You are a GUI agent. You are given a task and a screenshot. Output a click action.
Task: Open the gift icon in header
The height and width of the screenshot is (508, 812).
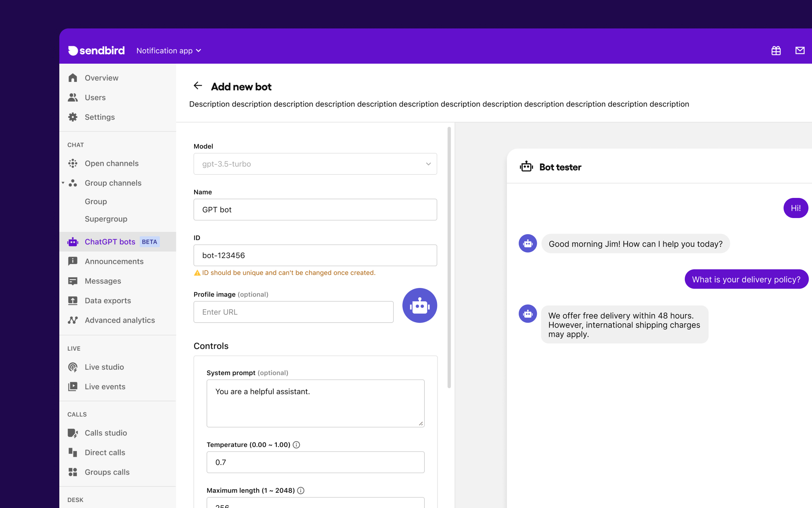tap(776, 50)
